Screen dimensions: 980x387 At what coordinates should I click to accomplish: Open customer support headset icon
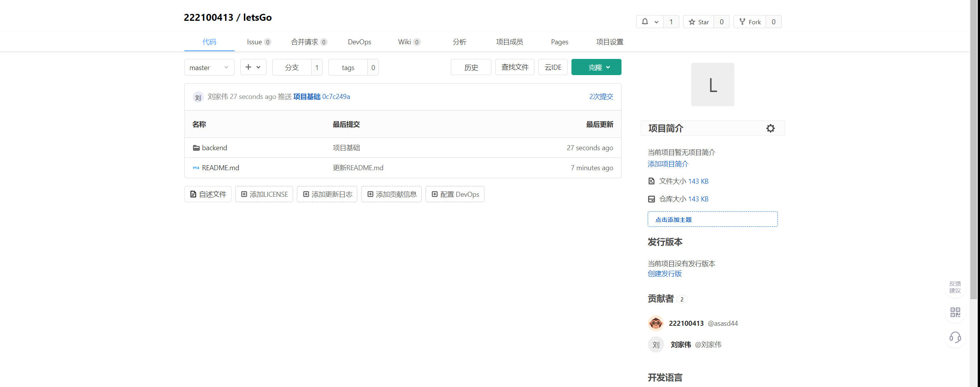[x=955, y=338]
